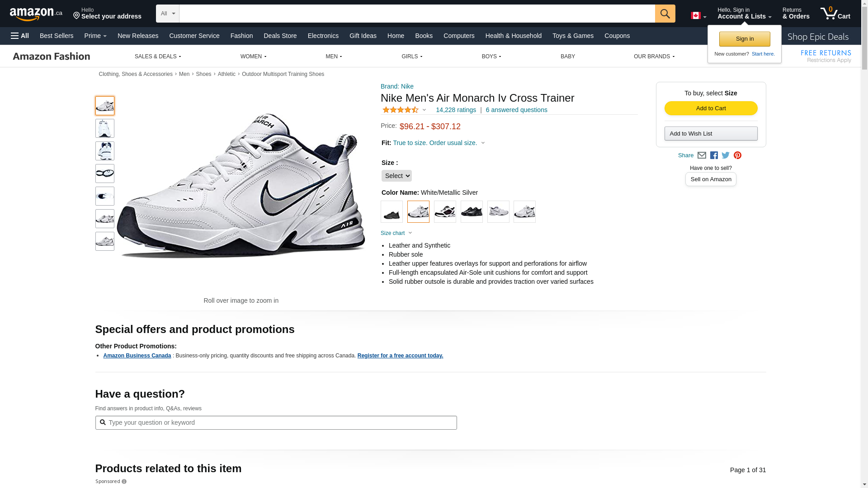This screenshot has width=868, height=488.
Task: Open the country flag language selector
Action: (x=698, y=16)
